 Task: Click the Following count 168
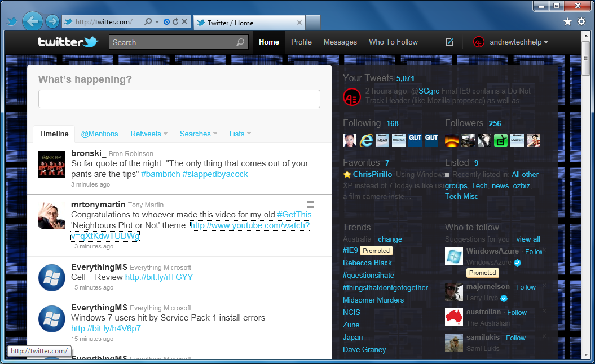(x=393, y=123)
